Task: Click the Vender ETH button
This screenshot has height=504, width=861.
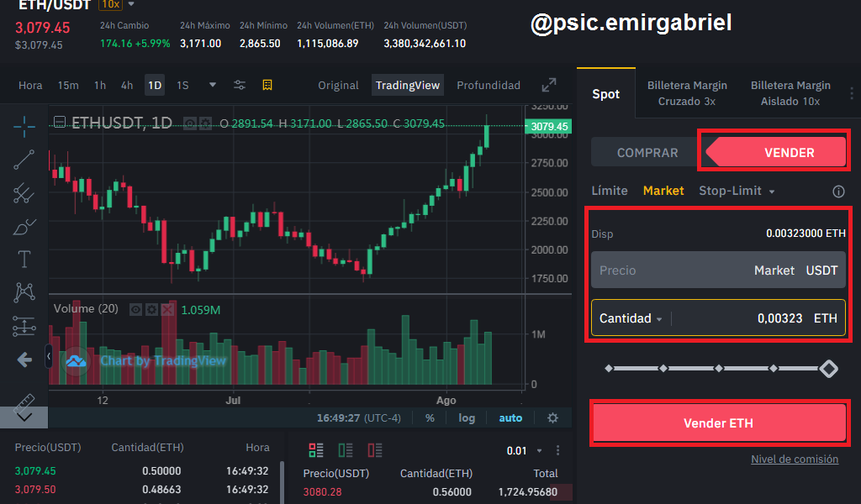Action: click(718, 423)
